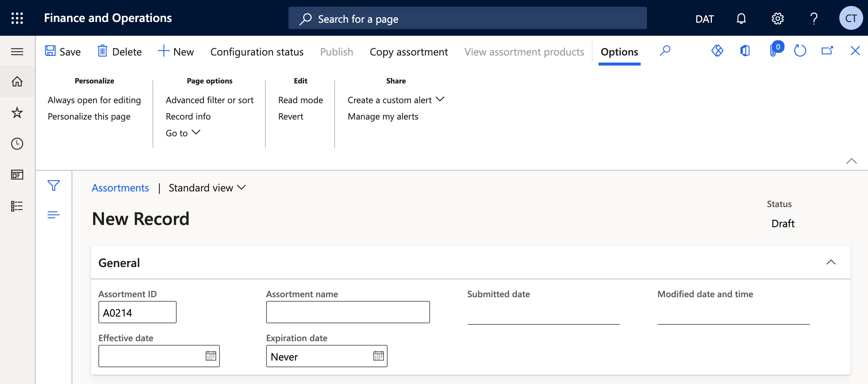Open Record info
This screenshot has width=868, height=384.
[x=188, y=117]
